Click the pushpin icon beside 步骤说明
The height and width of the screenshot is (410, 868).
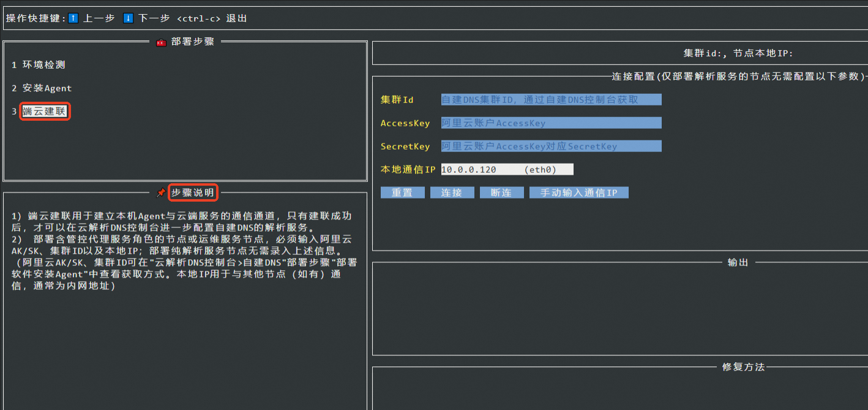(161, 193)
